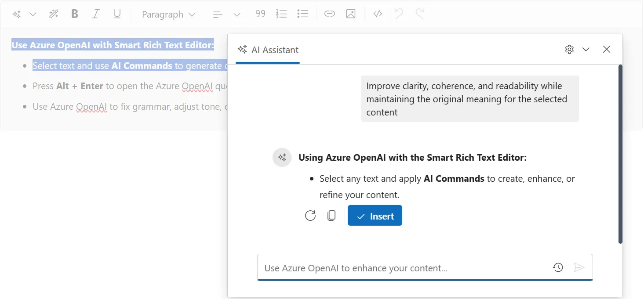The height and width of the screenshot is (299, 644).
Task: Switch to source code view
Action: click(x=377, y=14)
